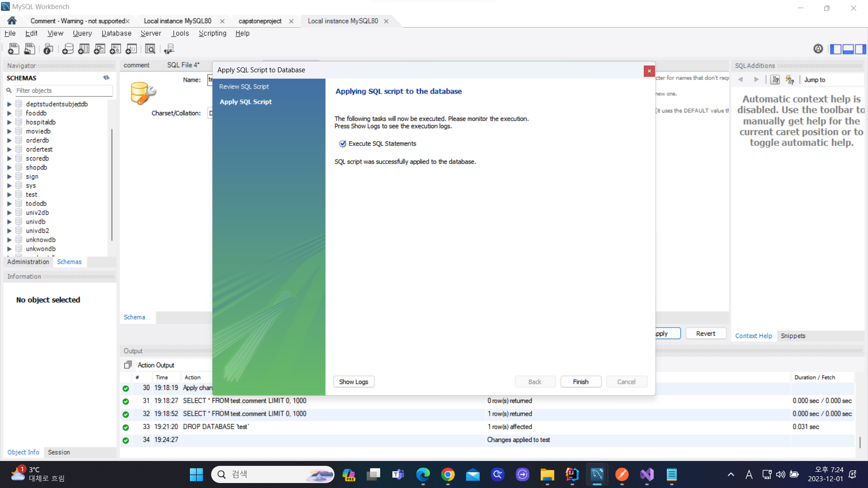The width and height of the screenshot is (868, 488).
Task: Toggle the right sidebar panel visibility
Action: (860, 49)
